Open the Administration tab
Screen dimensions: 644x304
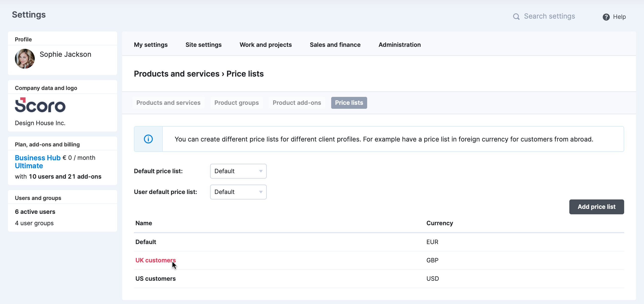pos(399,45)
